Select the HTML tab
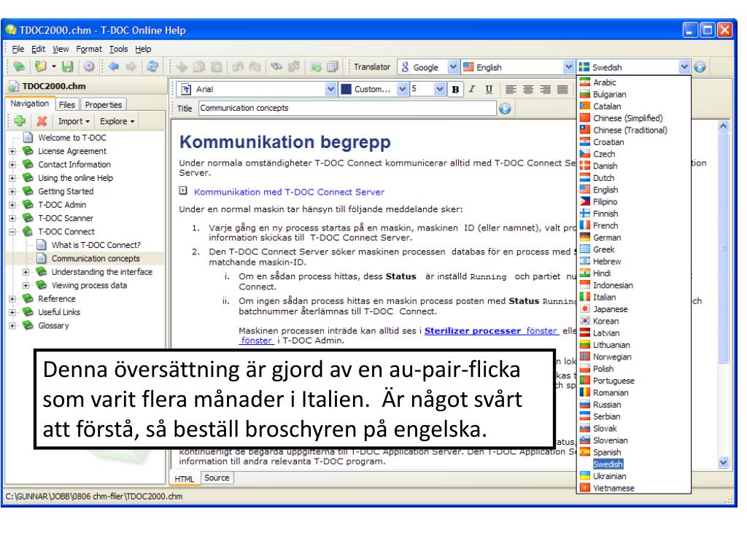Image resolution: width=747 pixels, height=560 pixels. point(185,478)
